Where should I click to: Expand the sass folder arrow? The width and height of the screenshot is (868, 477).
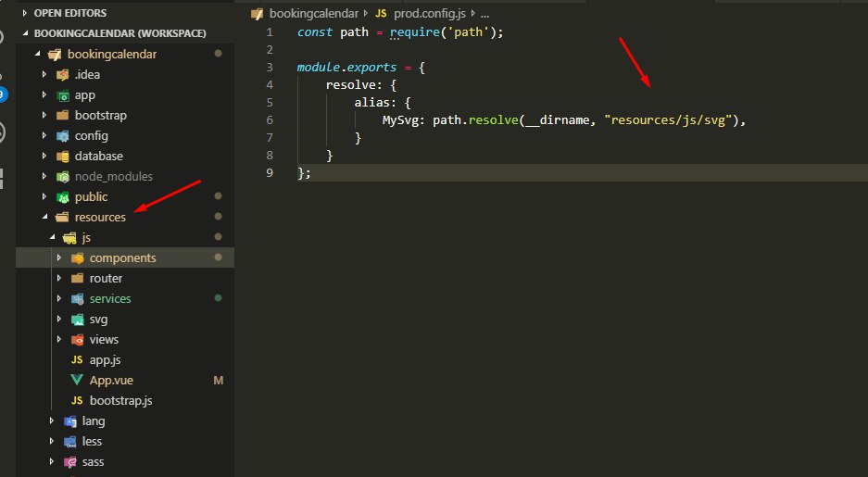point(52,462)
